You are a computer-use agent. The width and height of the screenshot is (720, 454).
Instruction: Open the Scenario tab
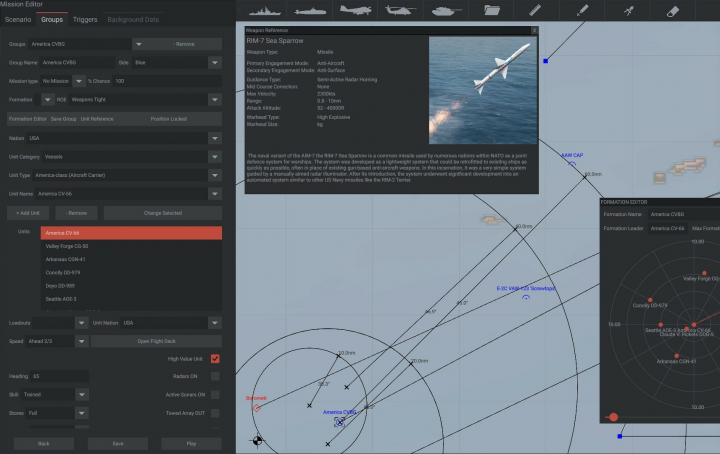click(x=20, y=19)
